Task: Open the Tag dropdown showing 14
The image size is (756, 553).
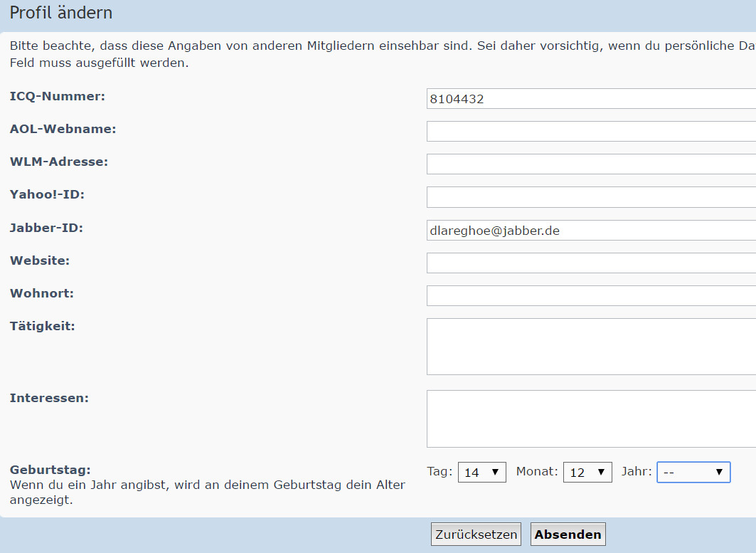Action: click(482, 473)
